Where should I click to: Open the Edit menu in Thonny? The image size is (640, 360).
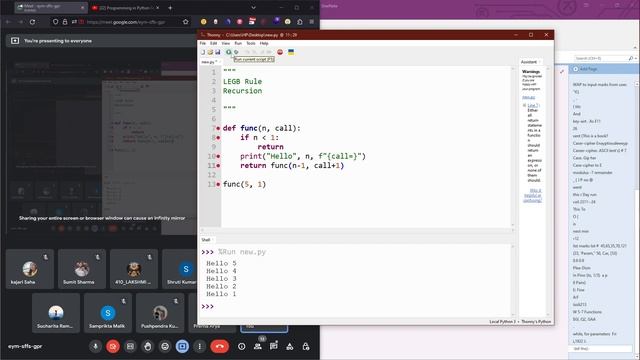[x=213, y=43]
